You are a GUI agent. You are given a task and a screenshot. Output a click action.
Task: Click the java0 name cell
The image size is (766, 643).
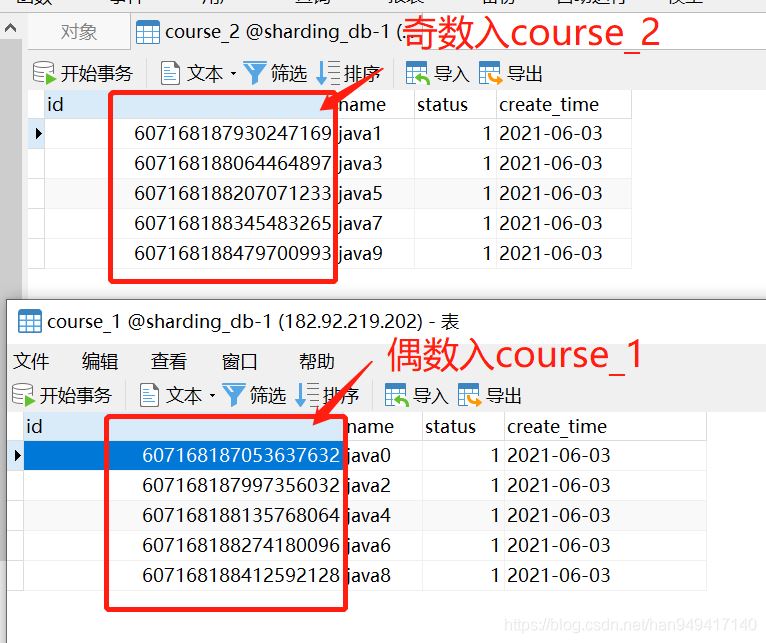[x=383, y=455]
